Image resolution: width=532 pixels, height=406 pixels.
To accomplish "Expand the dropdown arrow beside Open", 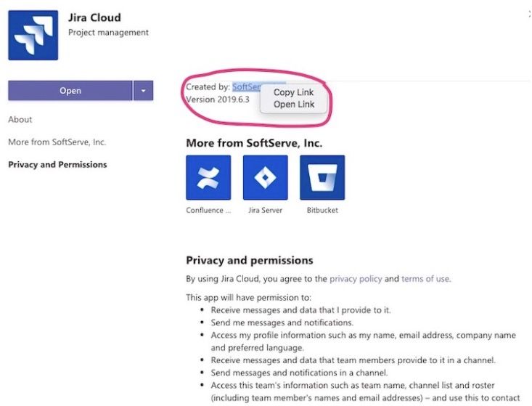I will [x=143, y=91].
